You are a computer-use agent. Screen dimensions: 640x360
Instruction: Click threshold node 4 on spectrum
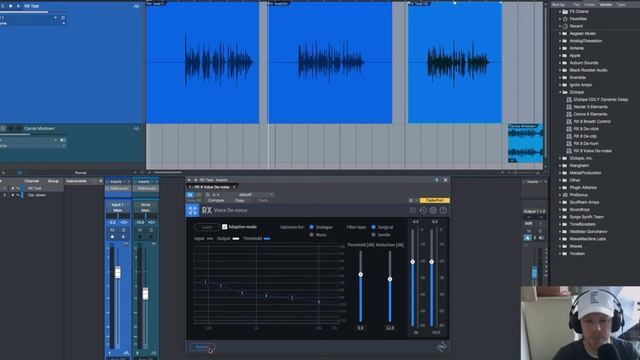tap(267, 296)
